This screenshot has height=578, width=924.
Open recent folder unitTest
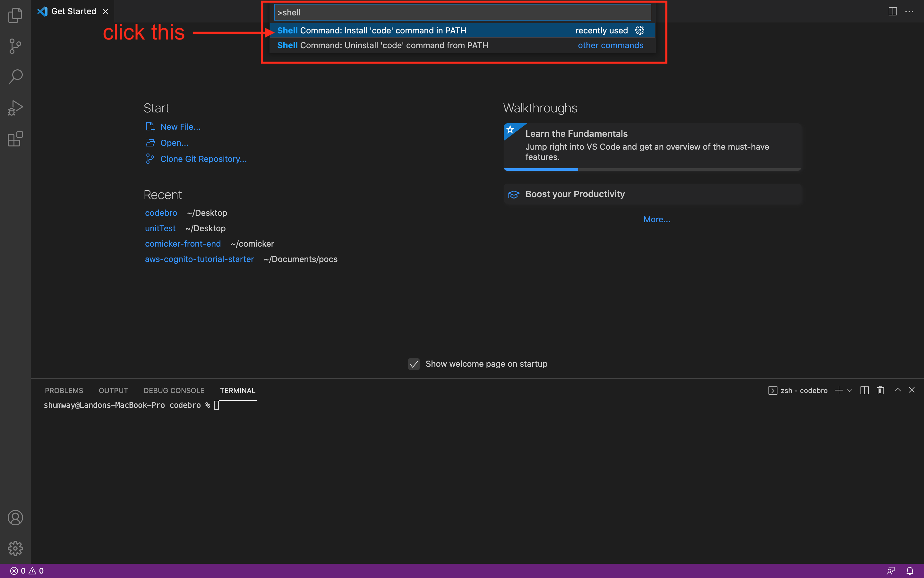(160, 228)
